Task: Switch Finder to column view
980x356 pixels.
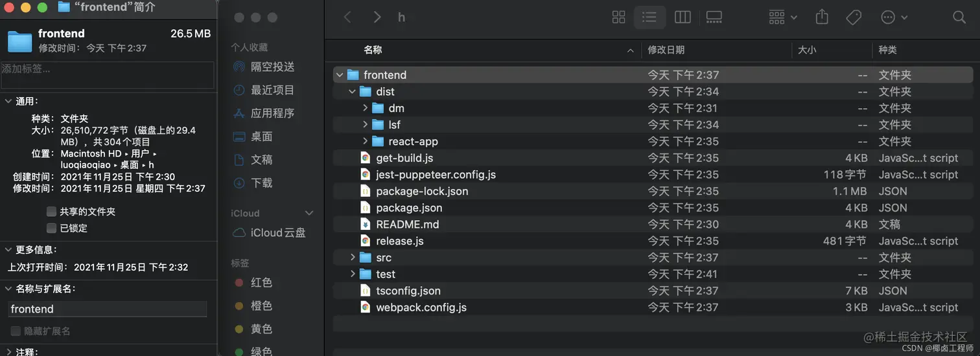Action: click(x=682, y=17)
